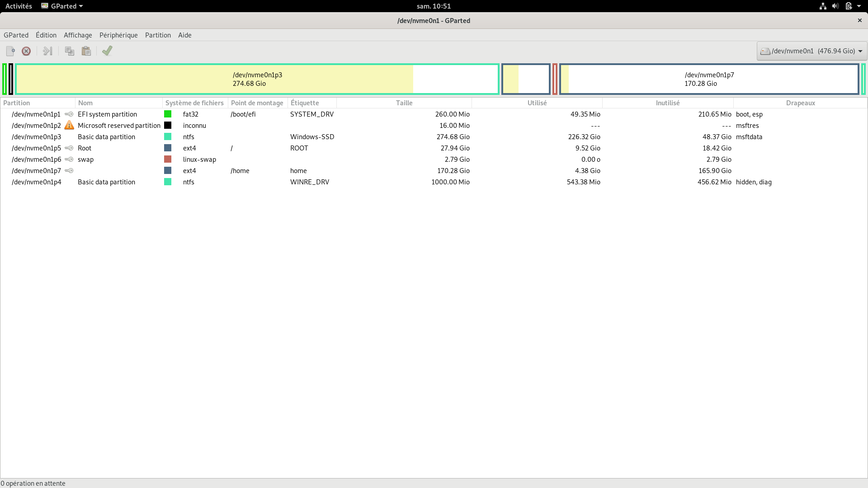Click the ext4 swatch in ROOT row
Screen dimensions: 868x488
(x=168, y=148)
